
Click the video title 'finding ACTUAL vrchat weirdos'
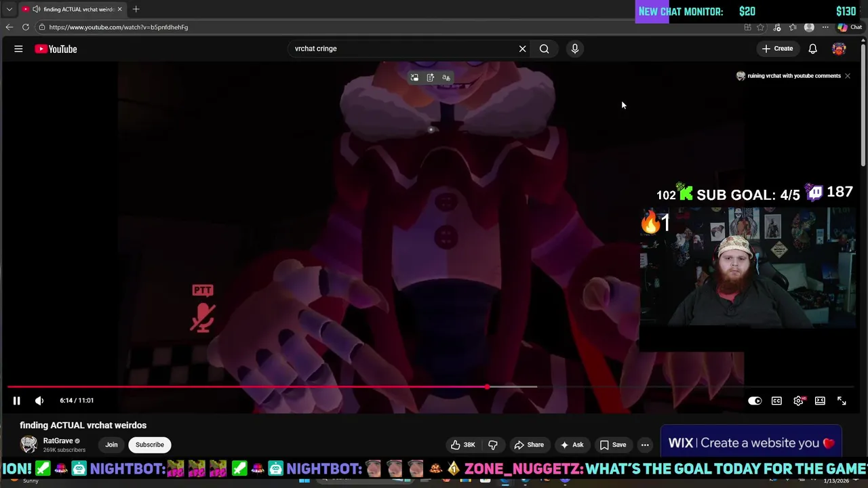click(x=83, y=425)
